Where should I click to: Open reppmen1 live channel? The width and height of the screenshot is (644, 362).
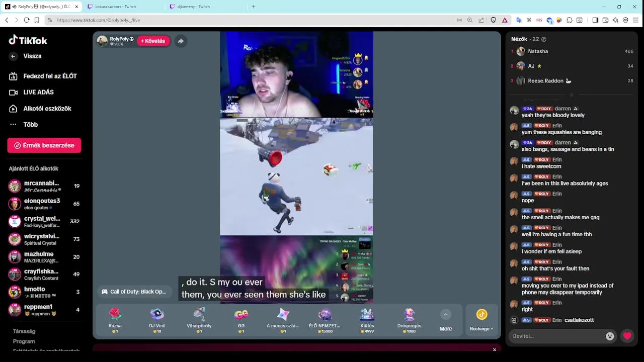click(x=44, y=309)
